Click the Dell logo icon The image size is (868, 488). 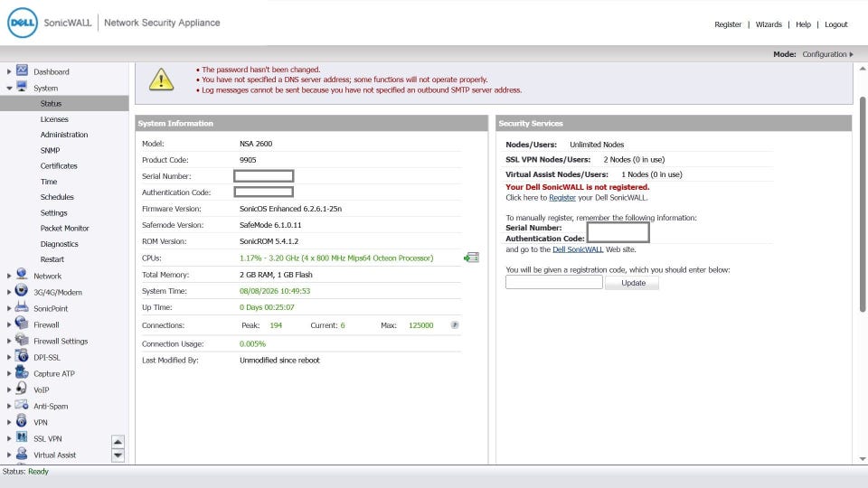click(x=23, y=23)
